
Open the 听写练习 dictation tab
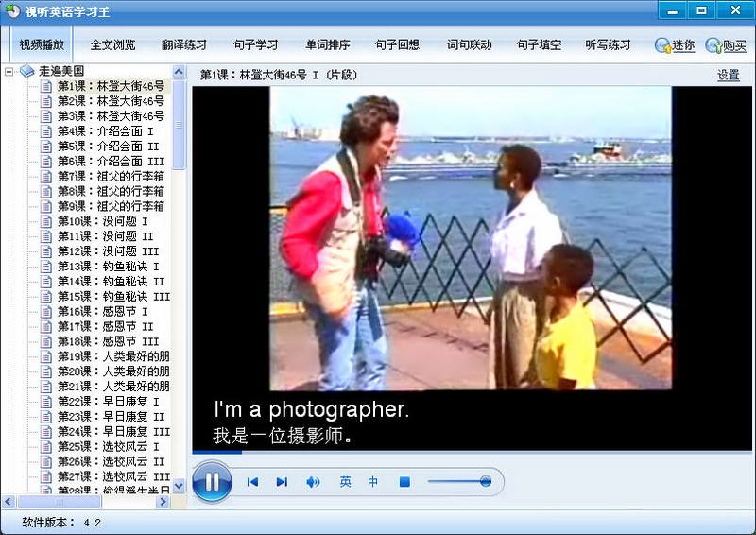pos(608,44)
